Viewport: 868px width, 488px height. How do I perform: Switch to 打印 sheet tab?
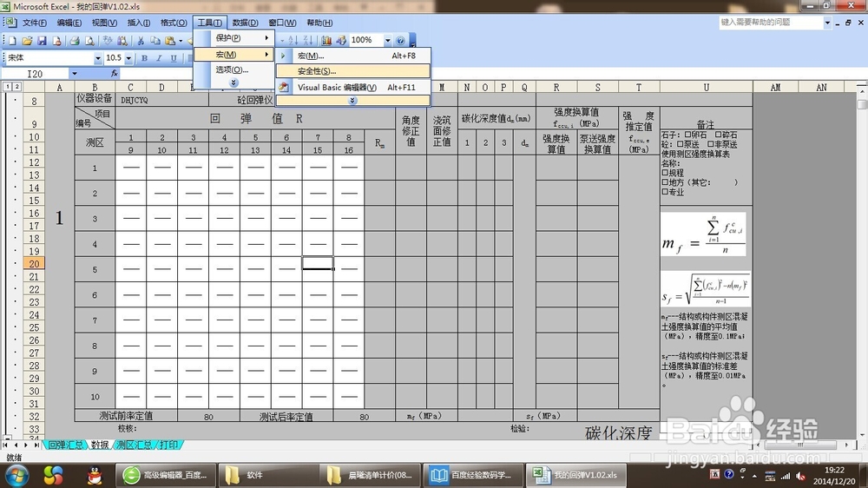coord(169,445)
